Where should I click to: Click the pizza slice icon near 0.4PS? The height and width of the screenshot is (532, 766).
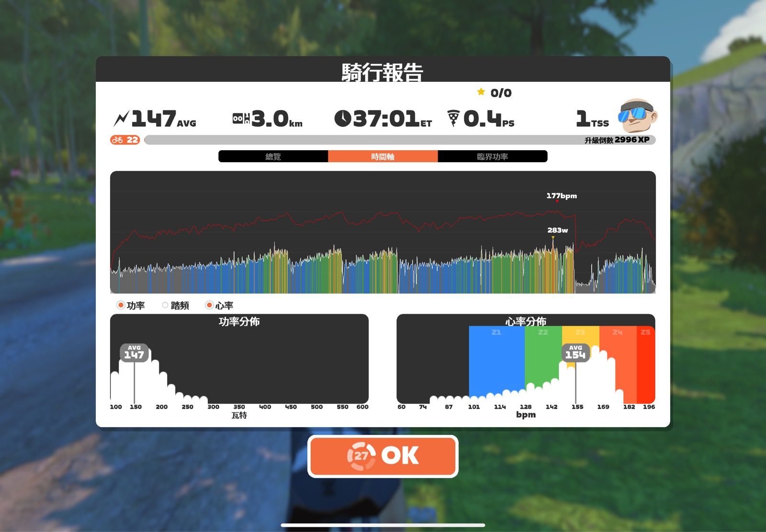[x=453, y=118]
